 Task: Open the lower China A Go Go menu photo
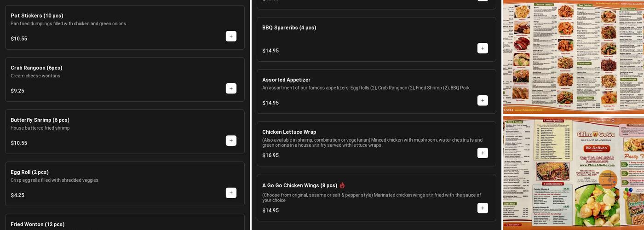pos(573,174)
